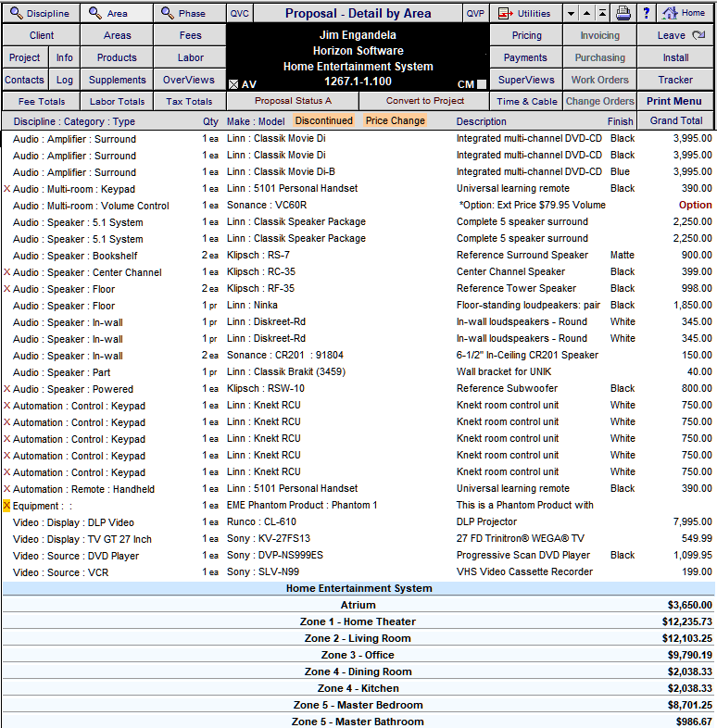The width and height of the screenshot is (717, 728).
Task: Open the Utilities menu button
Action: coord(526,14)
